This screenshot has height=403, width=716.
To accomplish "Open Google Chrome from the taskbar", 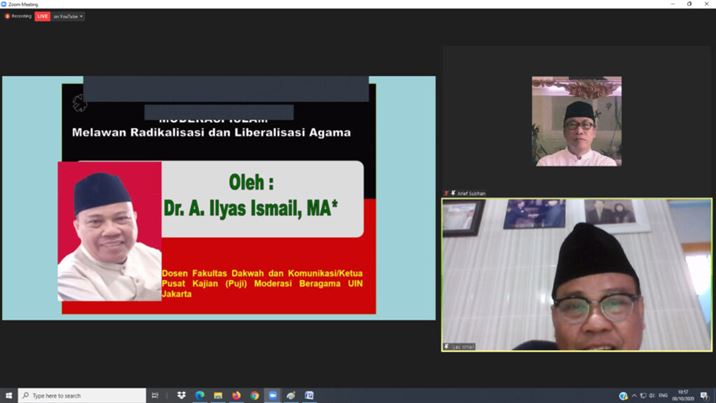I will tap(254, 396).
